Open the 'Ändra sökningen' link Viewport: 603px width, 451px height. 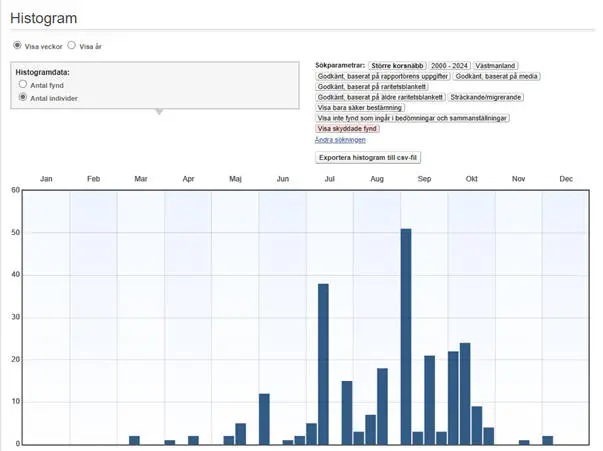coord(341,140)
